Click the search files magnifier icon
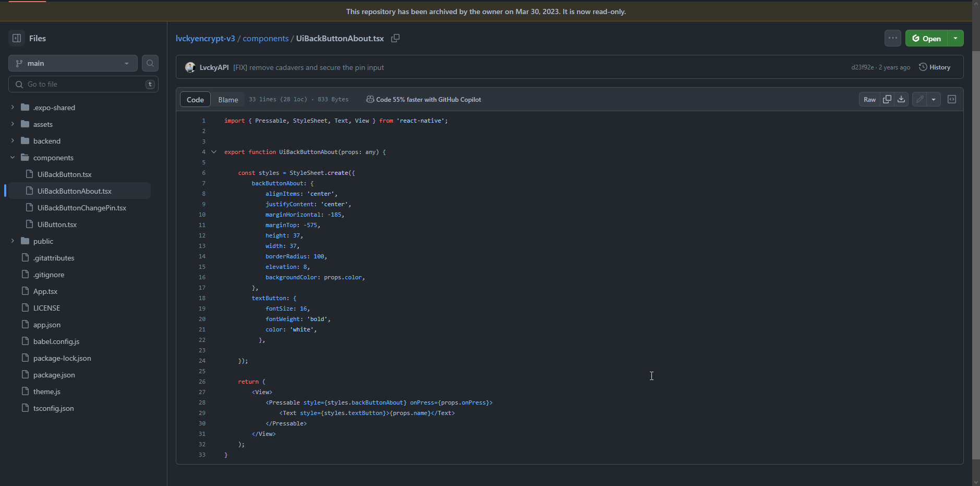The height and width of the screenshot is (486, 980). (x=150, y=63)
